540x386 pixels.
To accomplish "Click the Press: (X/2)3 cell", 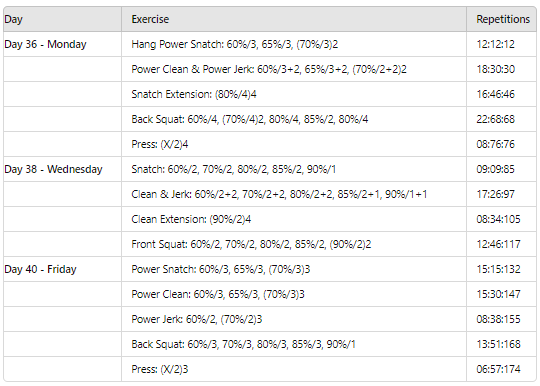I will (294, 369).
